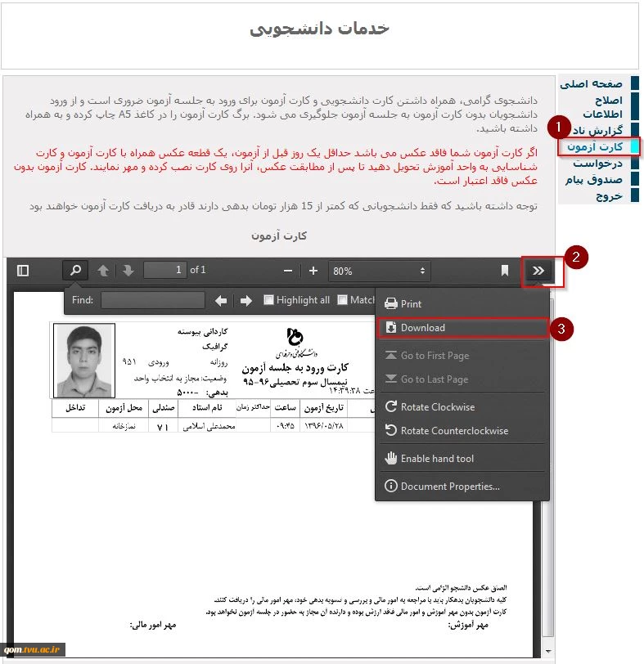Click the counterclockwise rotate arrow icon

point(390,430)
